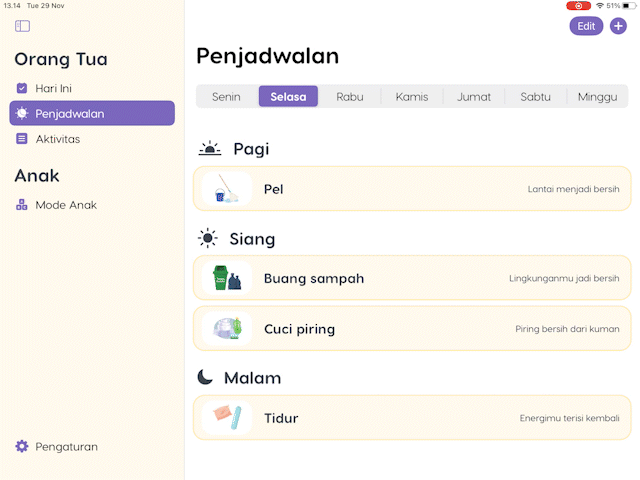Viewport: 640px width, 480px height.
Task: Click the battery indicator in status bar
Action: tap(628, 6)
